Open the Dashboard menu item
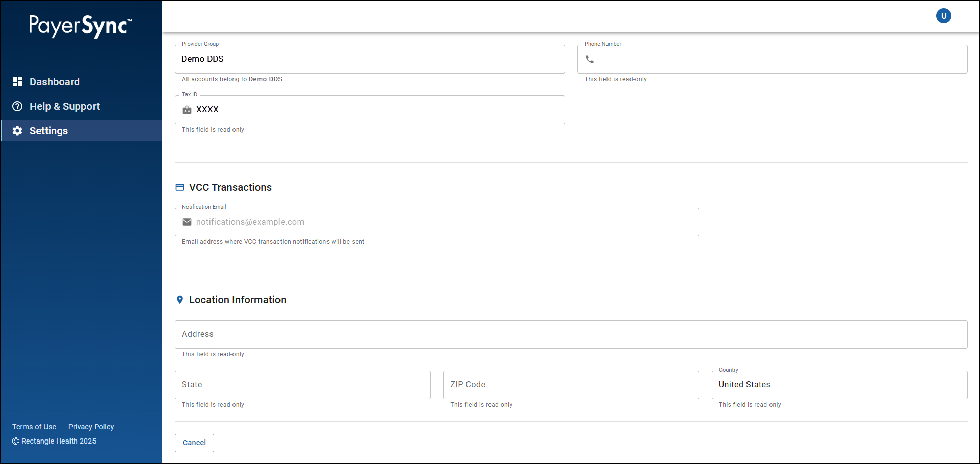Image resolution: width=980 pixels, height=464 pixels. click(x=82, y=82)
